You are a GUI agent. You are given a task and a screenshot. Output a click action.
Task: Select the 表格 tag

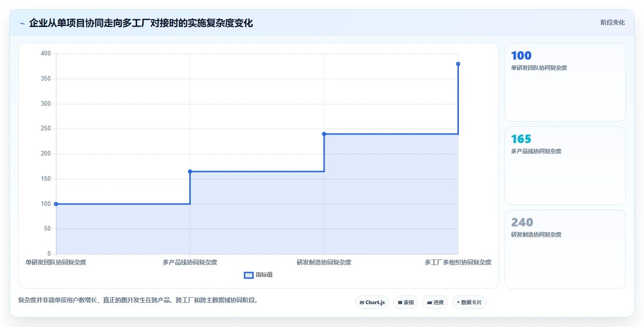(x=405, y=302)
